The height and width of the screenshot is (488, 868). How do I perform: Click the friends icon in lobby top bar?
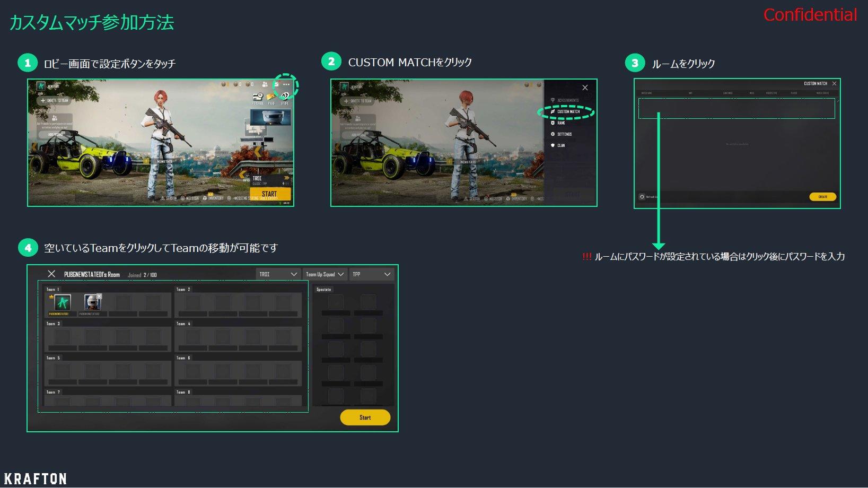(x=265, y=84)
